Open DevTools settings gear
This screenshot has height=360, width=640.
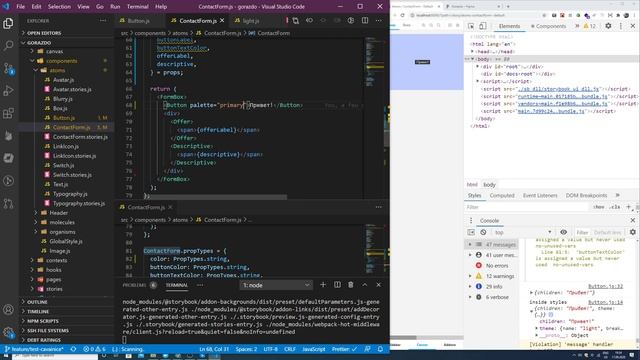pyautogui.click(x=608, y=26)
